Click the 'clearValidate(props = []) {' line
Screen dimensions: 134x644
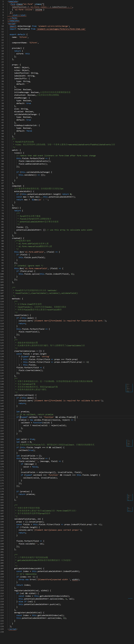tap(29, 351)
